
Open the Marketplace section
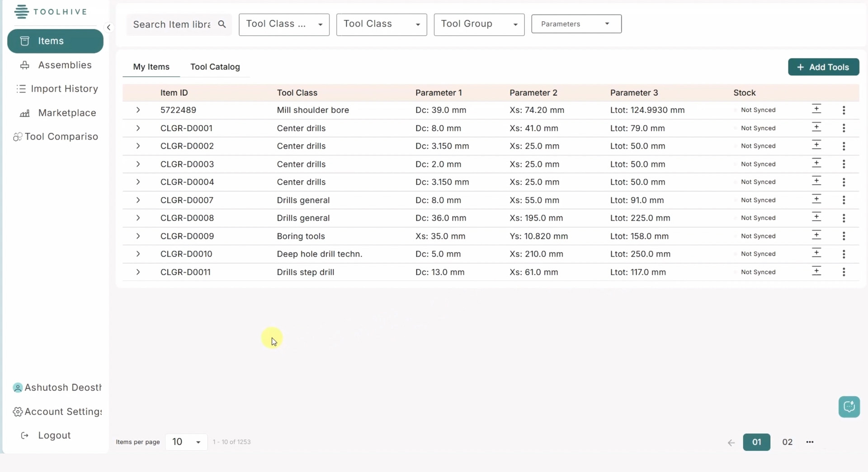(x=67, y=113)
